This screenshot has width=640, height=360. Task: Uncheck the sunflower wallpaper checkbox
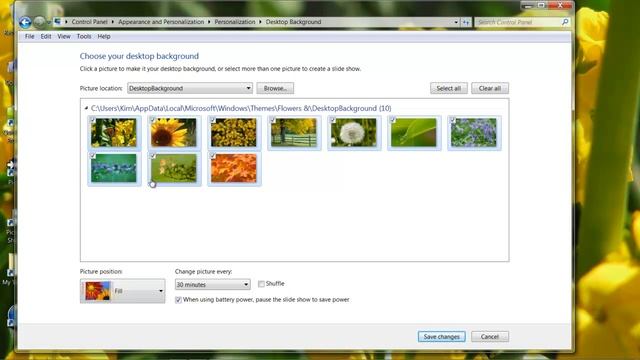click(x=153, y=120)
